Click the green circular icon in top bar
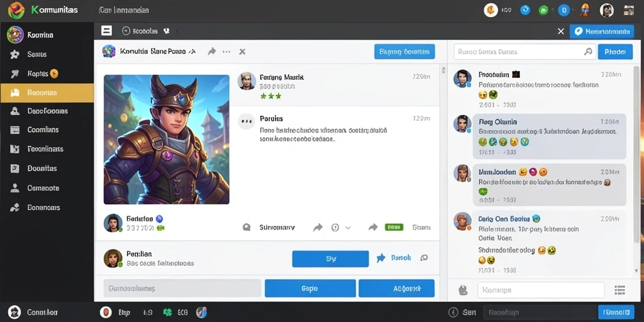 pyautogui.click(x=544, y=10)
